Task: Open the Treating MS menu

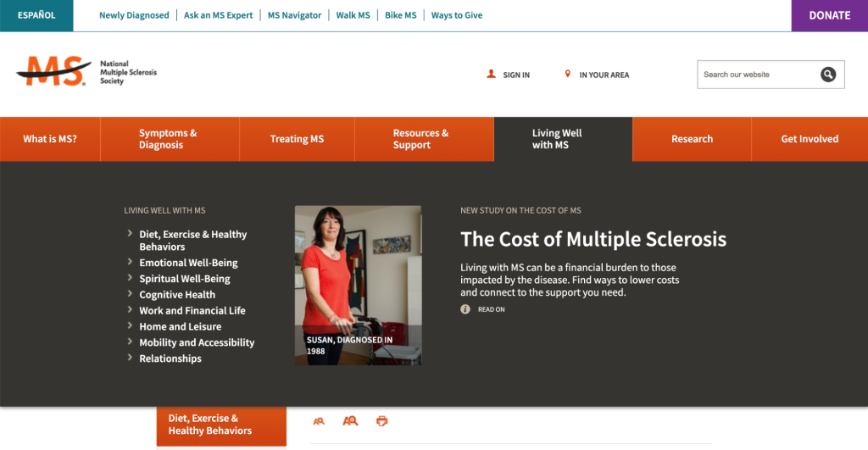Action: (298, 139)
